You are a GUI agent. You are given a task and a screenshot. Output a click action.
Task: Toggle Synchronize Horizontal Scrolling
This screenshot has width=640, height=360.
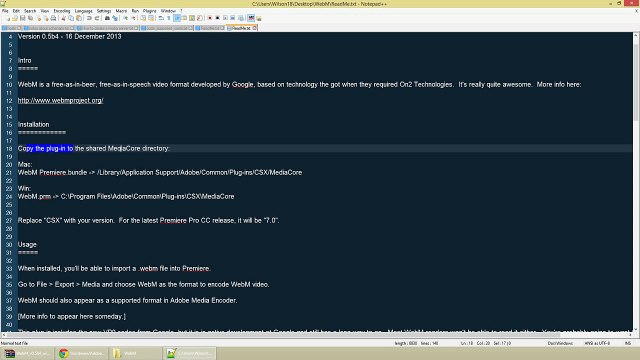pyautogui.click(x=151, y=18)
